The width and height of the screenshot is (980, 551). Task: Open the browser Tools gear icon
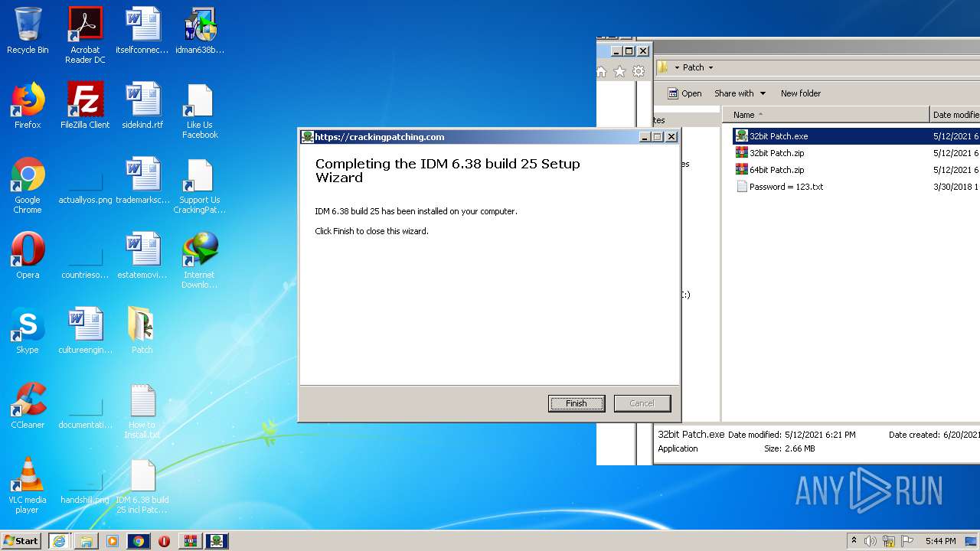(639, 71)
